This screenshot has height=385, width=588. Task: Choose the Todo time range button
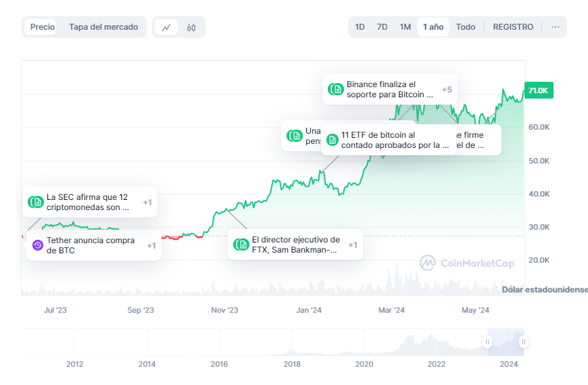[x=465, y=27]
